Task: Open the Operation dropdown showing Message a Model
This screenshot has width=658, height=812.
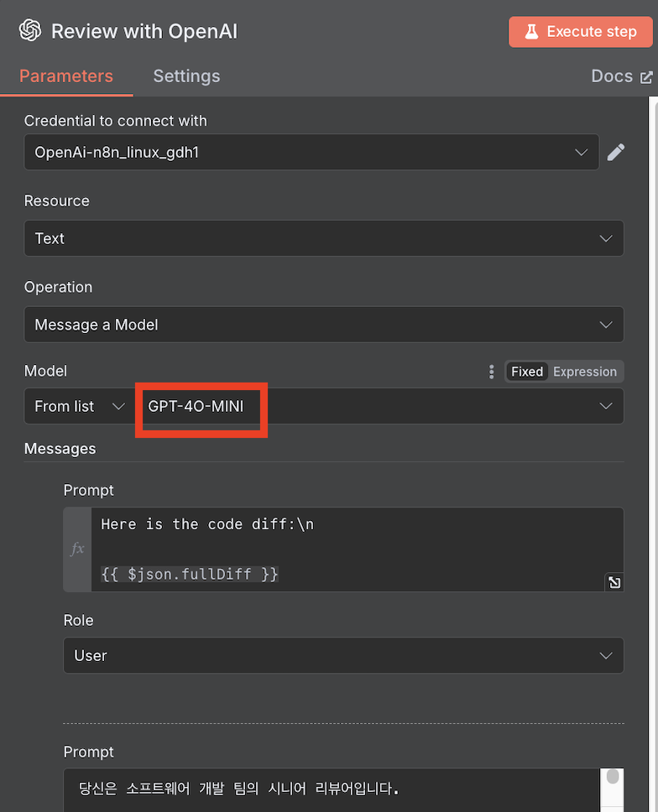Action: (324, 324)
